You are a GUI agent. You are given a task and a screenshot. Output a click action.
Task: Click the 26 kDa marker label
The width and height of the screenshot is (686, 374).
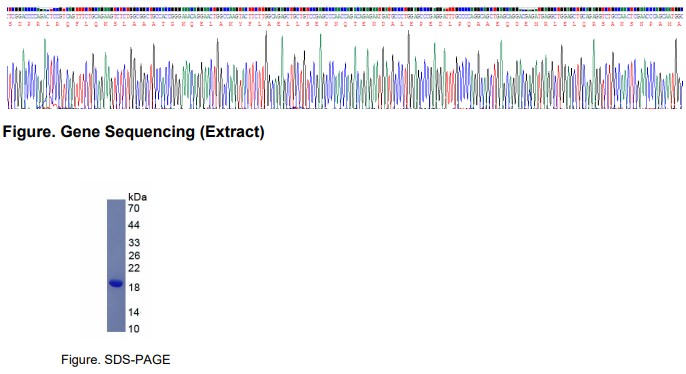(134, 255)
